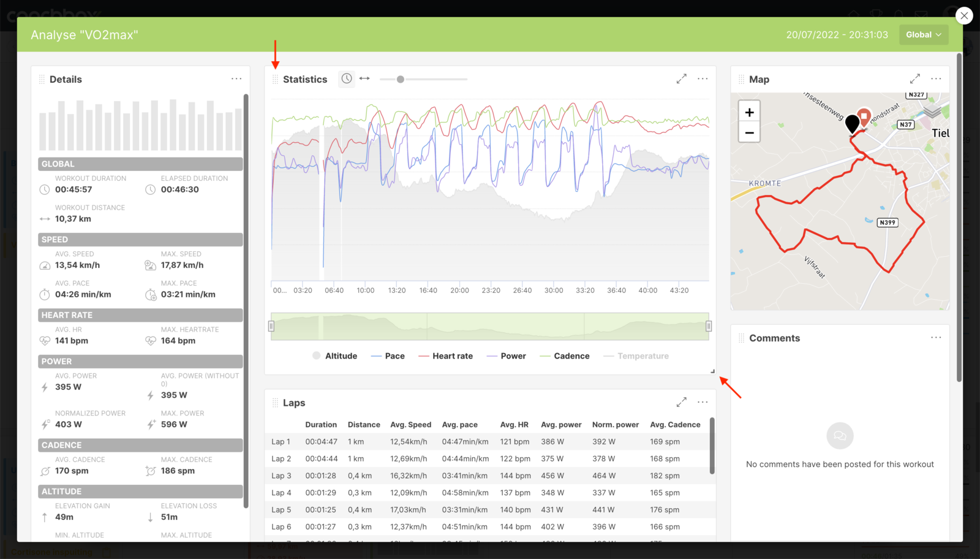The width and height of the screenshot is (980, 559).
Task: Open the Statistics panel options menu
Action: pos(703,79)
